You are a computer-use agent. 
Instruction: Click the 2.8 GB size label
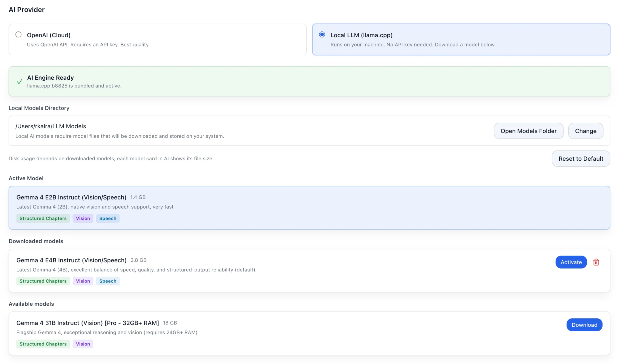tap(139, 260)
